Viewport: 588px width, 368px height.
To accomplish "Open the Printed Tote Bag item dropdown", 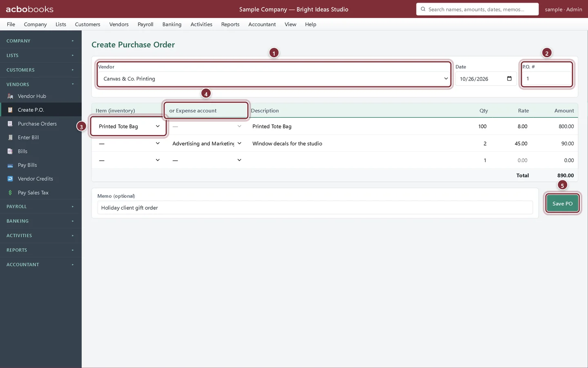I will pos(129,126).
